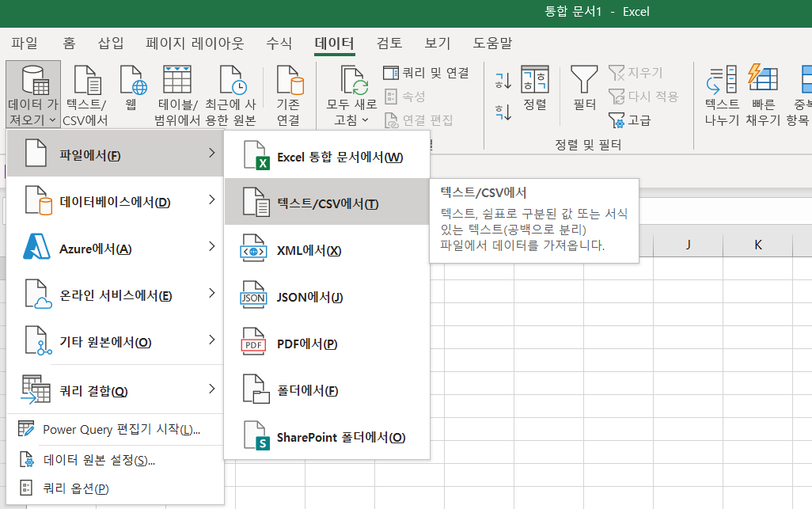Switch to the 수식 tab
812x509 pixels.
coord(279,43)
